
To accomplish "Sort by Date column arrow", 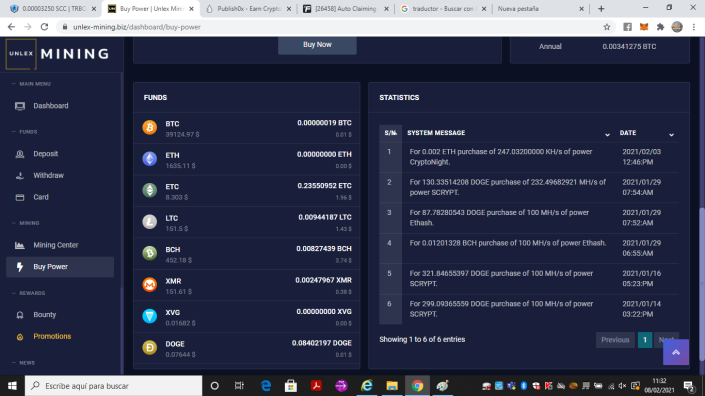I will point(671,134).
